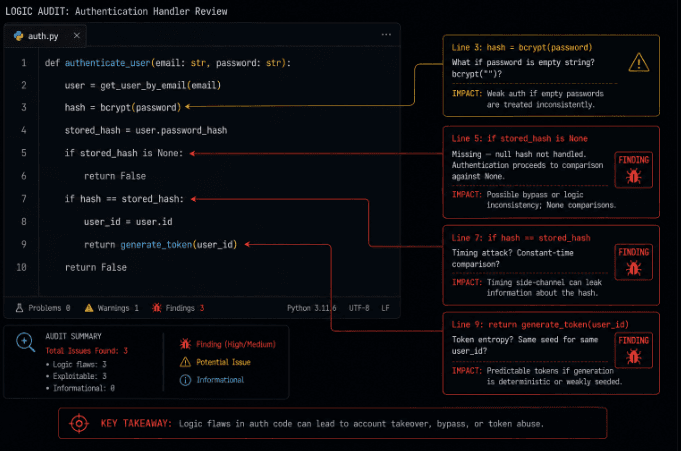Image resolution: width=681 pixels, height=451 pixels.
Task: Click the Potential Issue warning legend icon
Action: pyautogui.click(x=185, y=362)
